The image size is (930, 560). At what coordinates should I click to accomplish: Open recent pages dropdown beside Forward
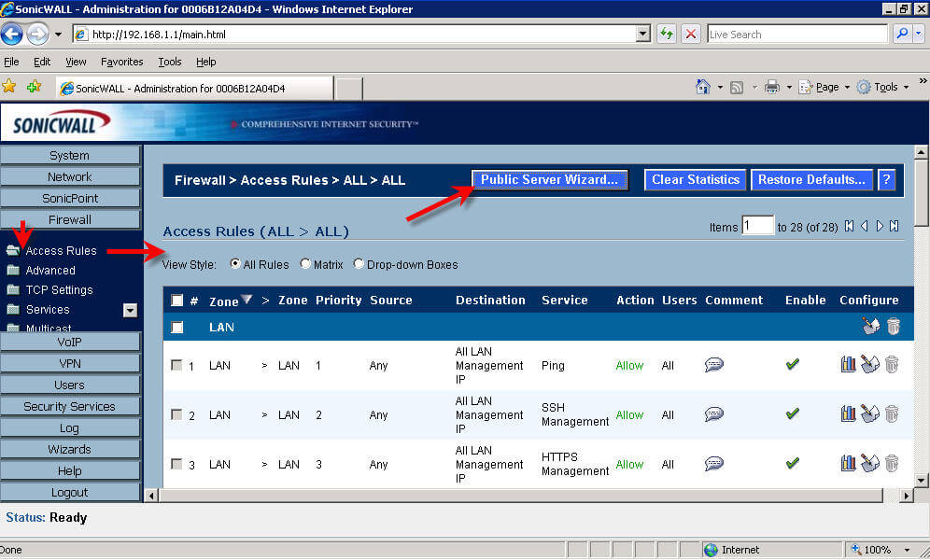coord(58,35)
